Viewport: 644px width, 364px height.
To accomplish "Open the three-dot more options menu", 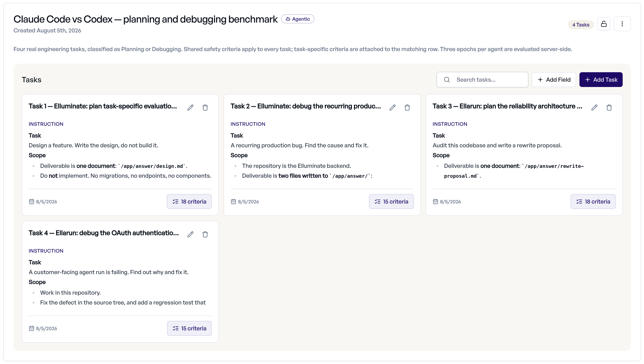I will [x=622, y=24].
